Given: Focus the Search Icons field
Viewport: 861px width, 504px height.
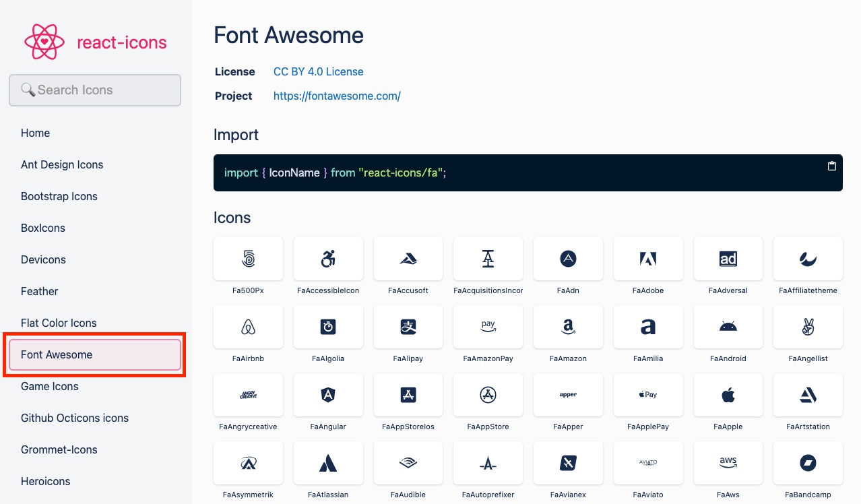Looking at the screenshot, I should point(95,90).
